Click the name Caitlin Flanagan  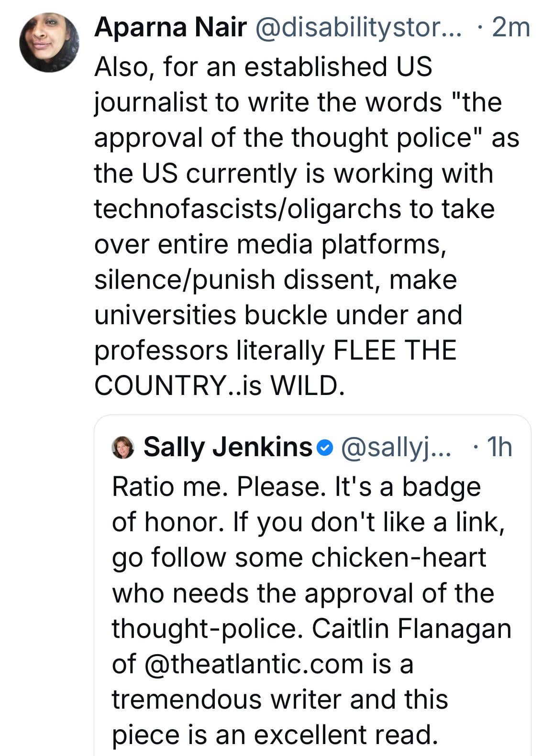click(411, 628)
